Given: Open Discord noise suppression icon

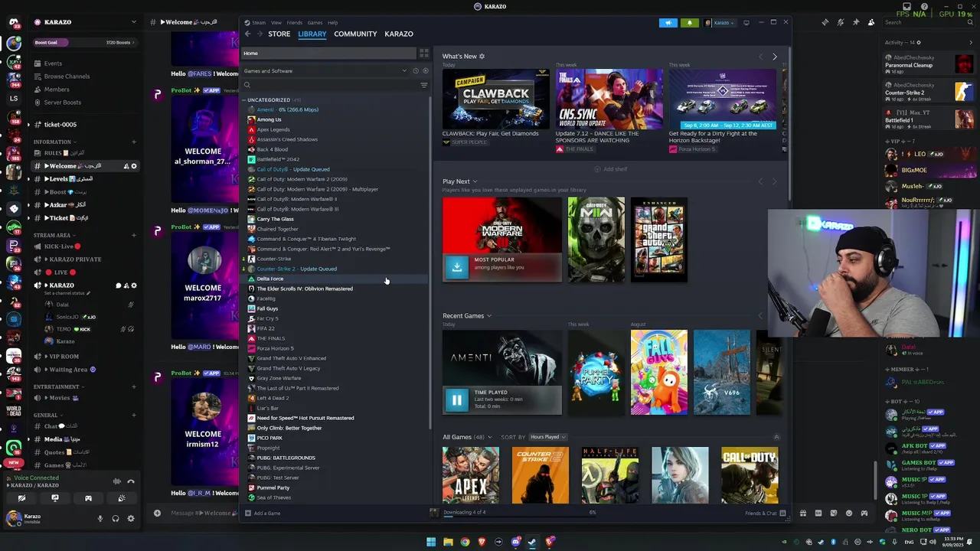Looking at the screenshot, I should pos(116,481).
